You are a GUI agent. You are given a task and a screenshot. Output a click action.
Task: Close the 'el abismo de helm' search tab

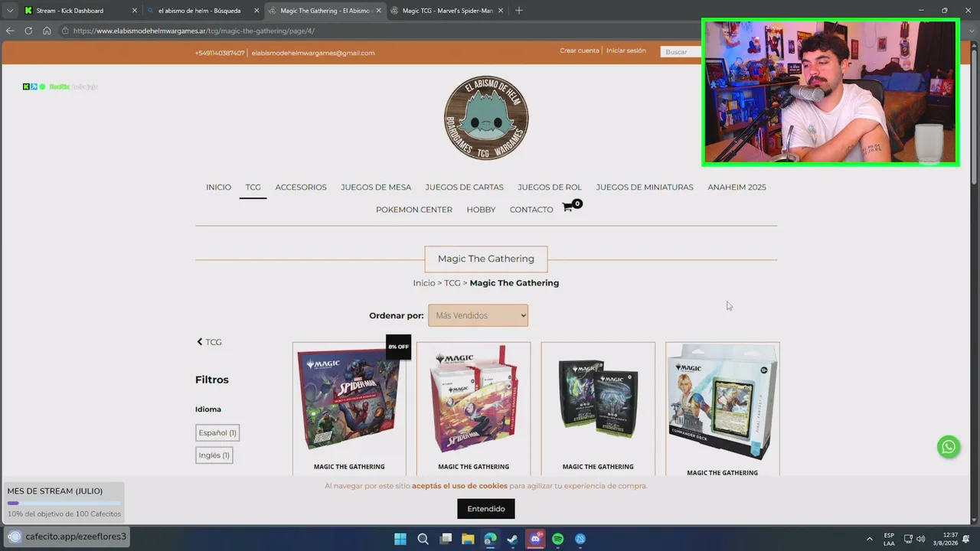[x=256, y=11]
